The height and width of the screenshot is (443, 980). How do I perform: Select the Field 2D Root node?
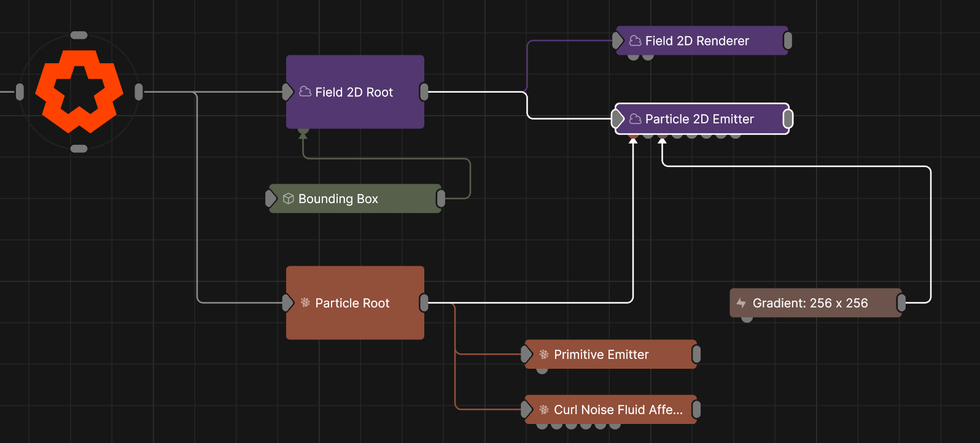coord(355,92)
